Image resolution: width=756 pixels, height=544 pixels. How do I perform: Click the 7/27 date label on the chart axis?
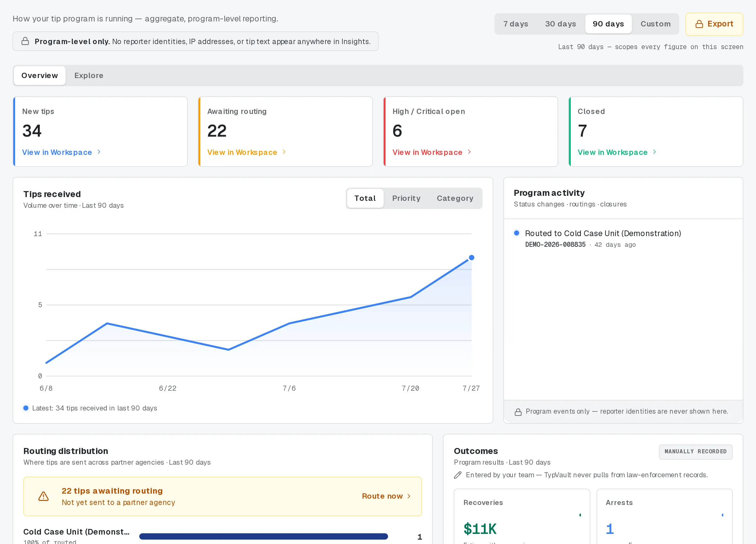(471, 388)
